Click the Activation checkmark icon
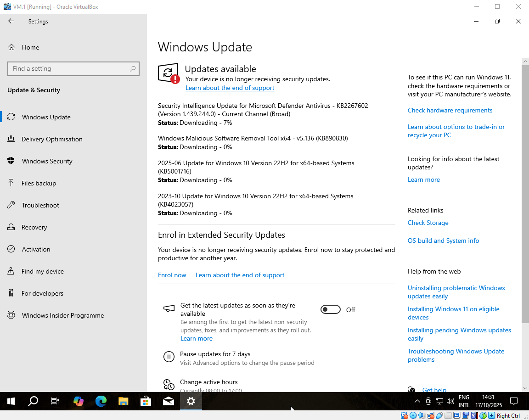 [11, 249]
